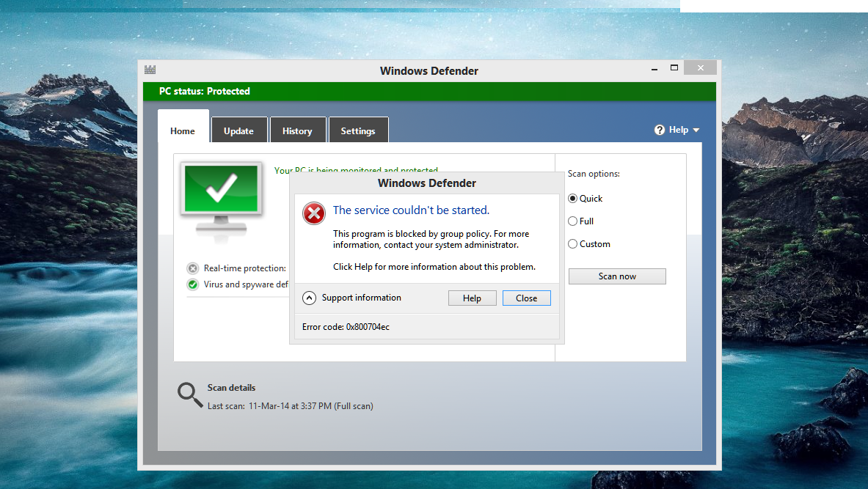Image resolution: width=868 pixels, height=489 pixels.
Task: Click the error dialog's Windows Defender title
Action: [427, 183]
